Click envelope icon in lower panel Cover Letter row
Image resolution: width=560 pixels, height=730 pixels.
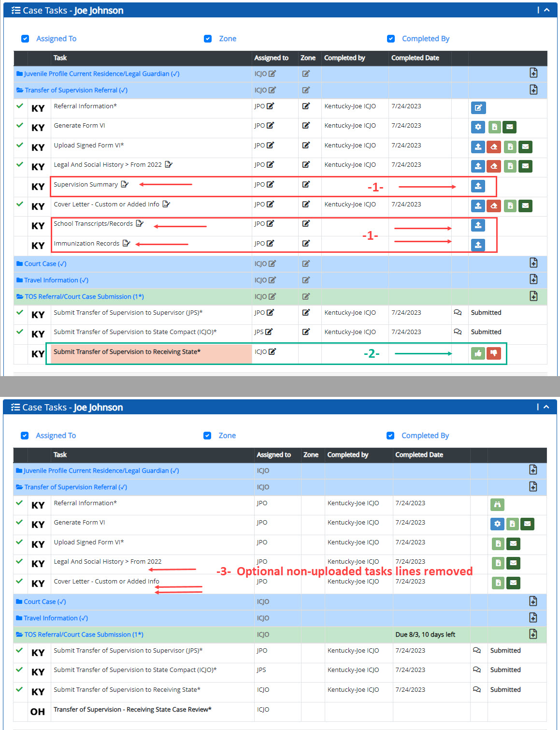tap(513, 583)
